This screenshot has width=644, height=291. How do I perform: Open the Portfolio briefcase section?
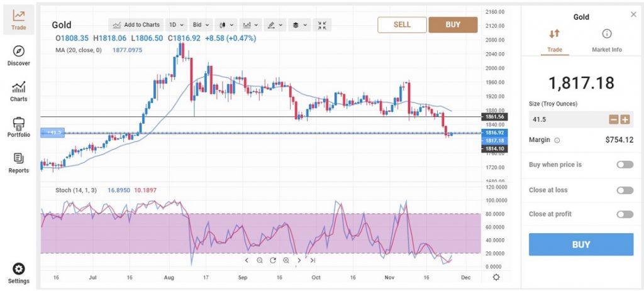pyautogui.click(x=18, y=127)
